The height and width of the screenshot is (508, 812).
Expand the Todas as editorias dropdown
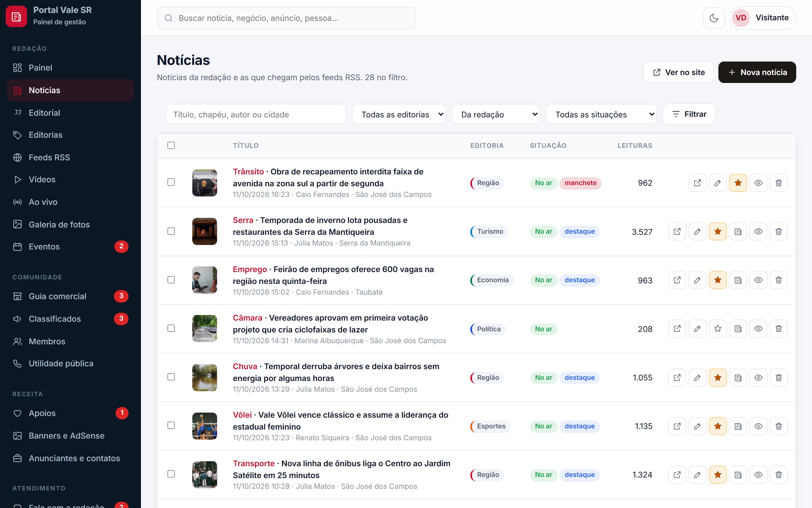pos(399,115)
